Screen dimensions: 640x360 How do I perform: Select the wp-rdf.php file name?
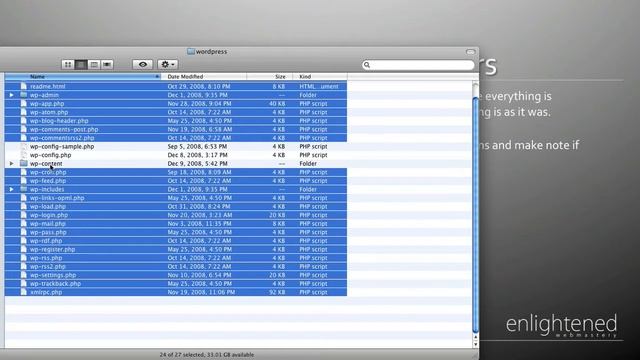pos(46,241)
